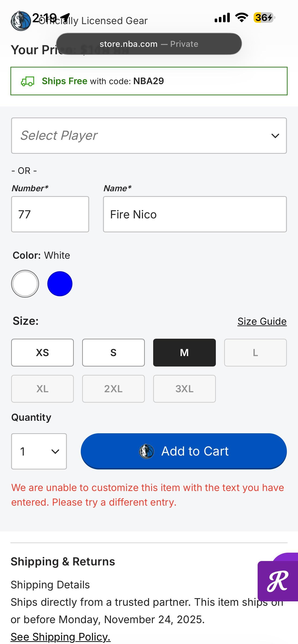This screenshot has height=644, width=298.
Task: Tap the battery indicator in status bar
Action: point(264,17)
